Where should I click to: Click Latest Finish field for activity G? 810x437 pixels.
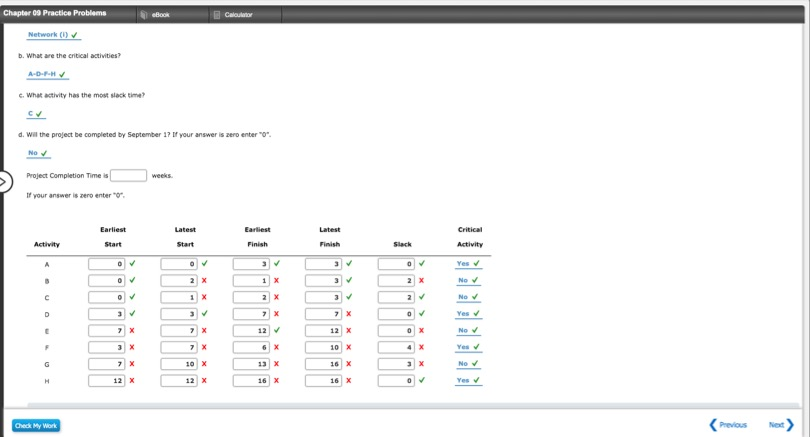tap(323, 364)
